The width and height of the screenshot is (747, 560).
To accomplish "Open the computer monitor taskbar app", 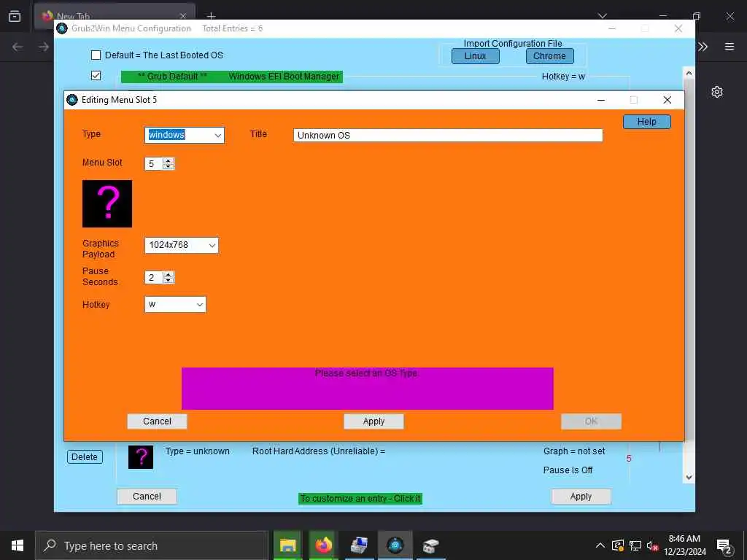I will click(x=359, y=545).
